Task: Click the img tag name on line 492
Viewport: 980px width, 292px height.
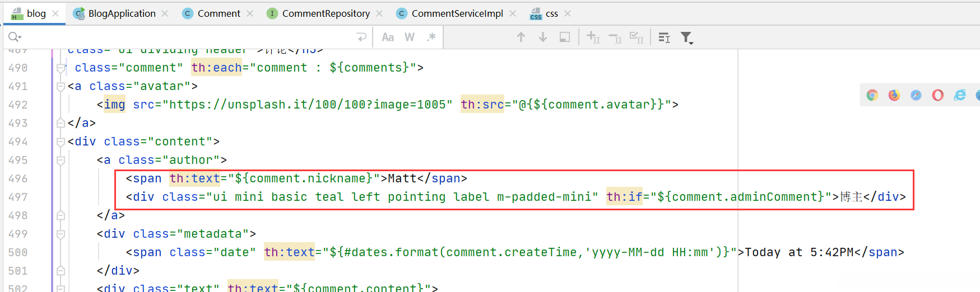Action: [114, 105]
